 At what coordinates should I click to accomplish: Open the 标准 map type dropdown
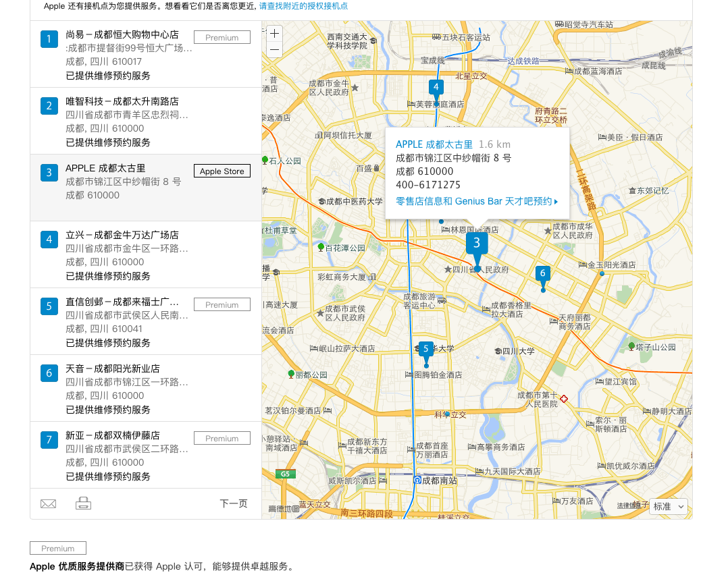[x=668, y=506]
